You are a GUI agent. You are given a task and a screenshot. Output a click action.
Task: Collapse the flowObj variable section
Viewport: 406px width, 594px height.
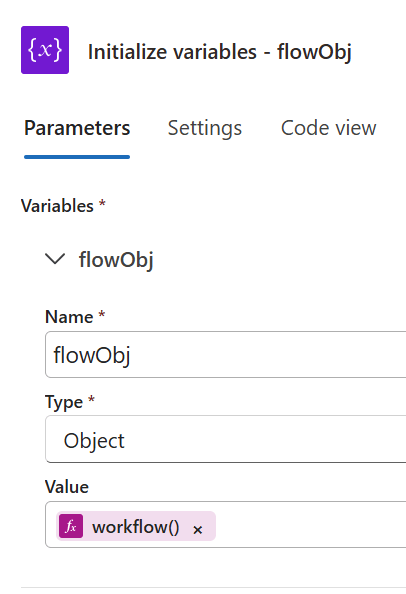coord(55,259)
